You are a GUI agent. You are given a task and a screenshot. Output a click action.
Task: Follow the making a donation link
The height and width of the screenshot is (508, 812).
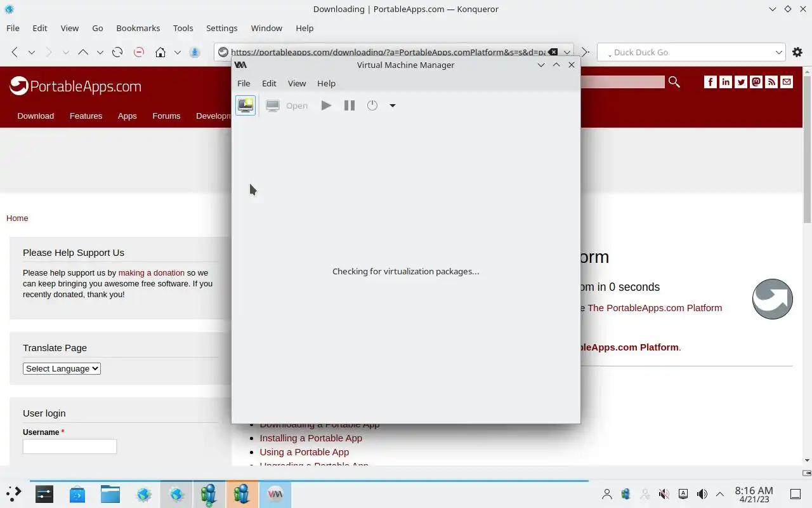coord(151,272)
